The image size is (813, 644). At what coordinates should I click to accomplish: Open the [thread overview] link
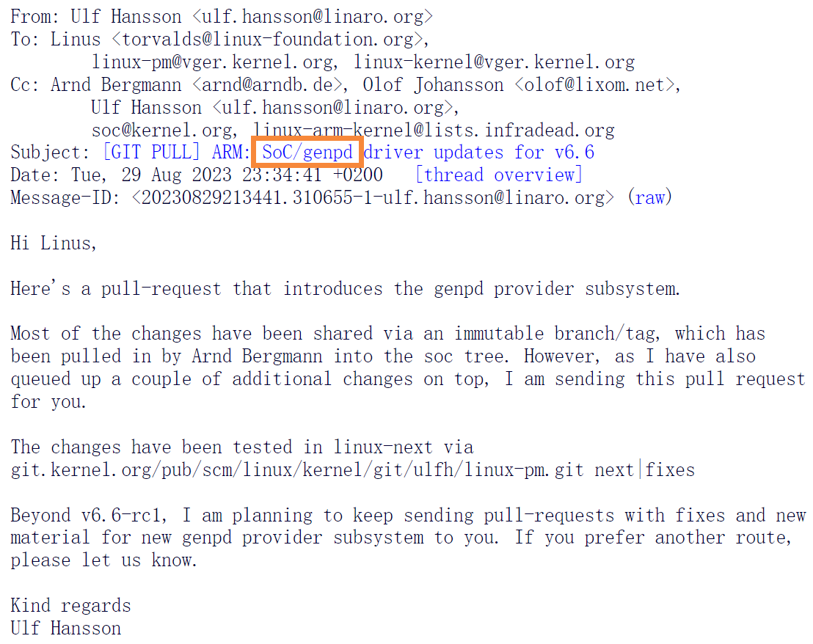click(x=499, y=175)
